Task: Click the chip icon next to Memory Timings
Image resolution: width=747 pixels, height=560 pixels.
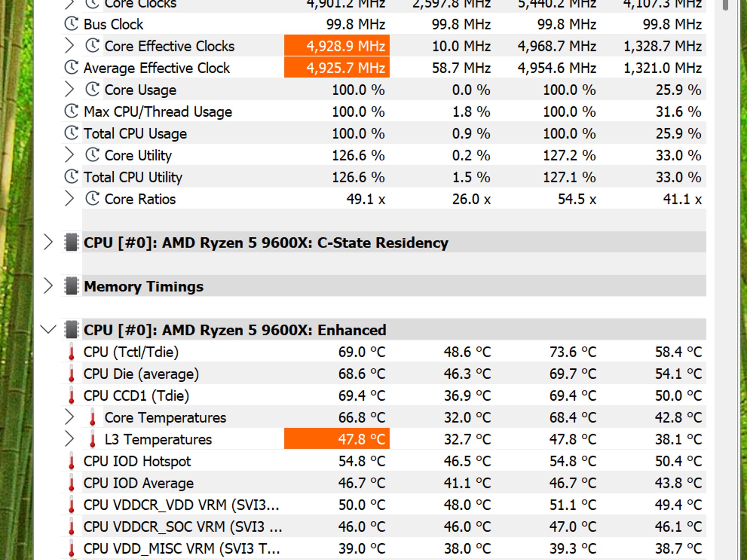Action: pos(71,286)
